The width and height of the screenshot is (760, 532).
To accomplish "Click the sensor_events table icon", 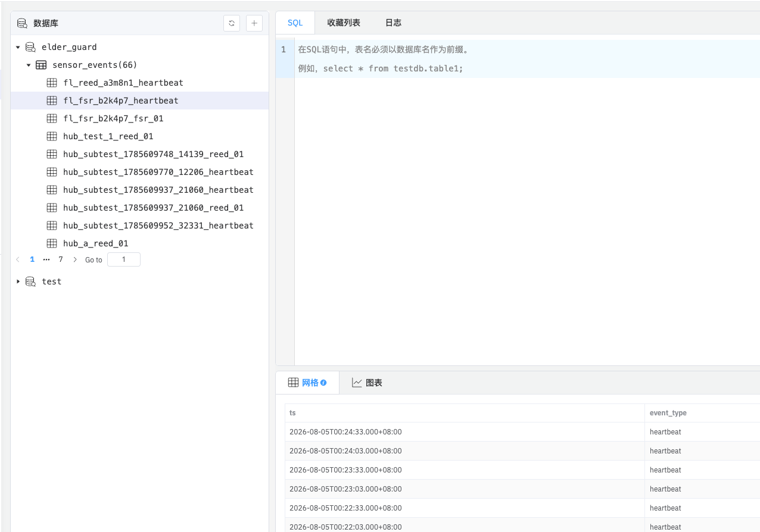I will coord(41,65).
